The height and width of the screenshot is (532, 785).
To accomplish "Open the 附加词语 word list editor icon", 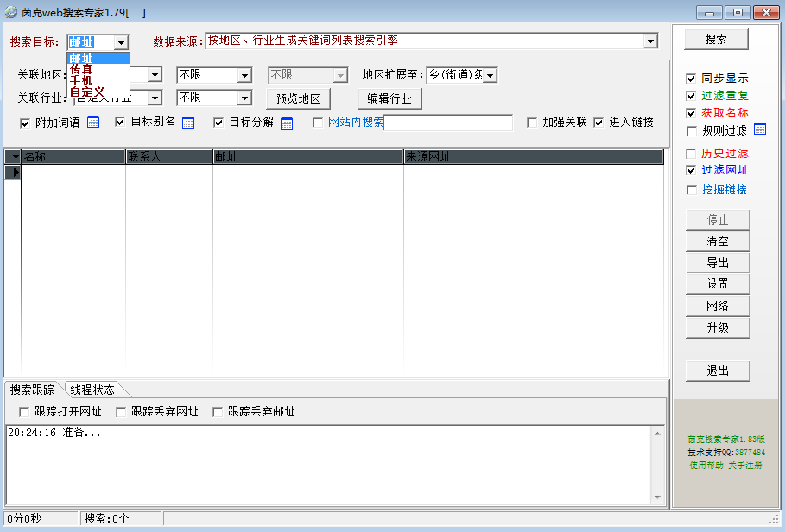I will 93,122.
